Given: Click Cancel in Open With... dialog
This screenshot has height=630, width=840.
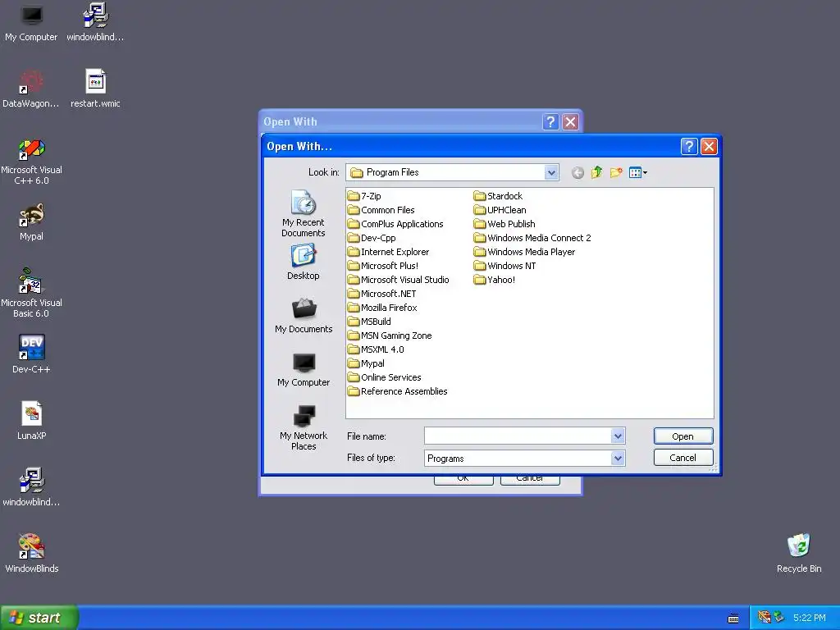Looking at the screenshot, I should tap(683, 458).
